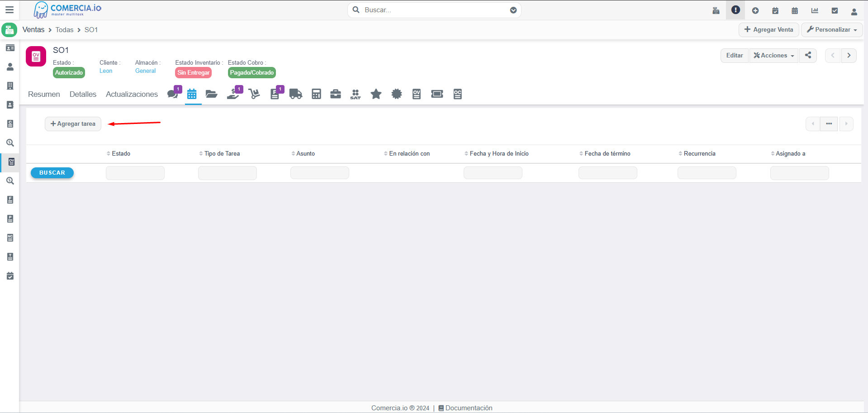Click the Recurrencia filter input field
The height and width of the screenshot is (413, 868).
707,173
